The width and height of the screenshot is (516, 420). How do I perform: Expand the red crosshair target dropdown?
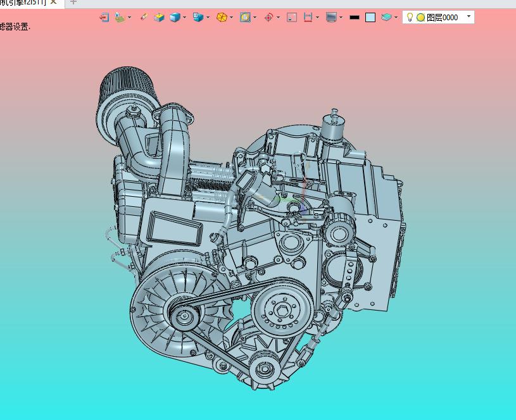point(279,17)
